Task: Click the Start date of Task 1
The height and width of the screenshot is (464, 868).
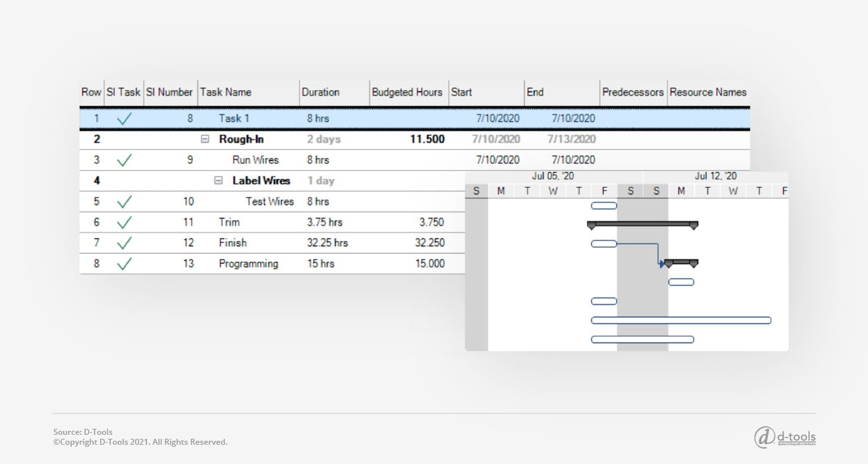Action: click(x=497, y=119)
